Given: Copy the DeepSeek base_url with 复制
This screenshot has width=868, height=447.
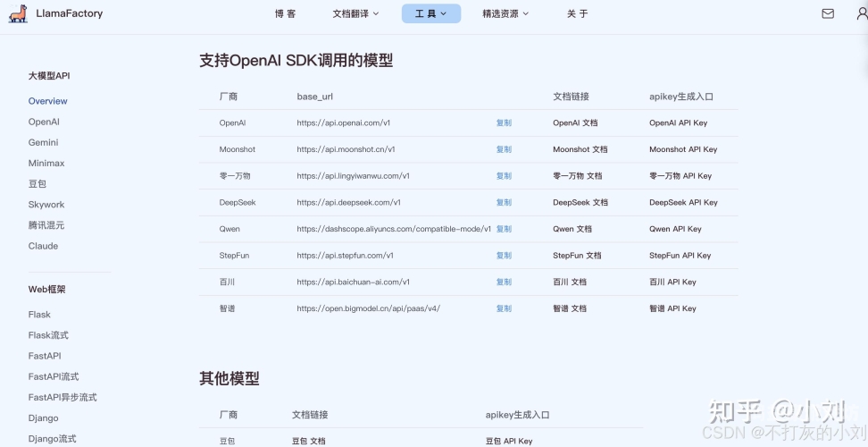Looking at the screenshot, I should pyautogui.click(x=504, y=203).
